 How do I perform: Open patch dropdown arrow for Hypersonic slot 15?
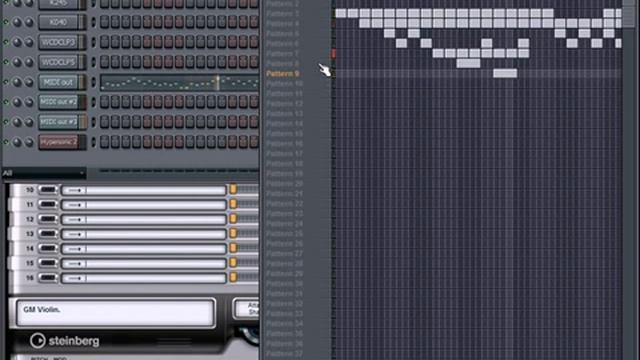click(75, 264)
